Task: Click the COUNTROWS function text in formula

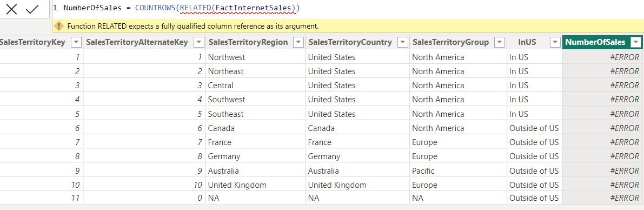Action: click(155, 8)
